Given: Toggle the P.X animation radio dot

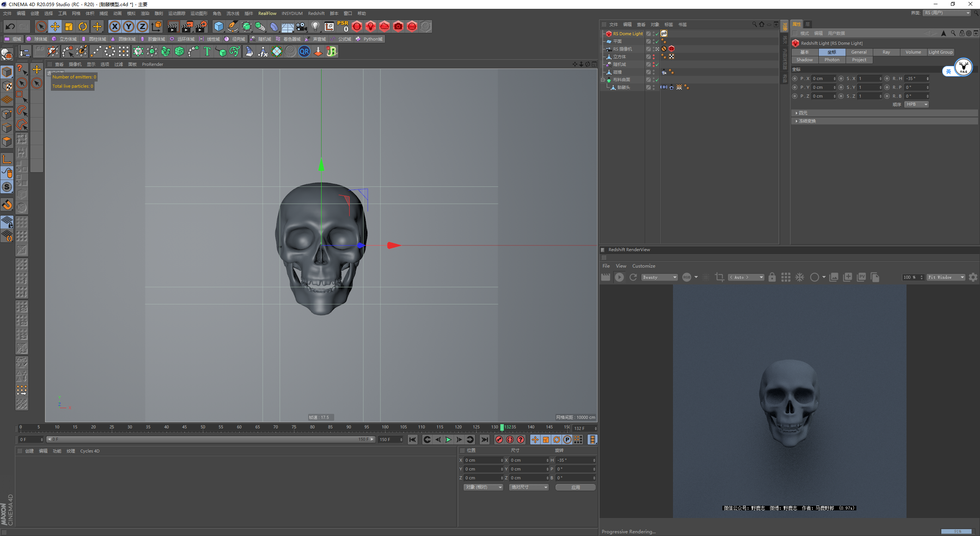Looking at the screenshot, I should [795, 78].
